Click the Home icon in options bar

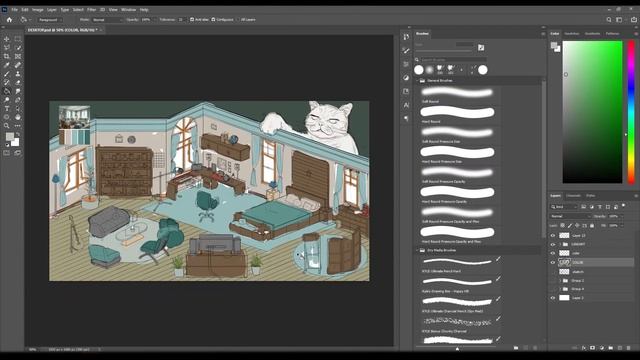coord(9,20)
